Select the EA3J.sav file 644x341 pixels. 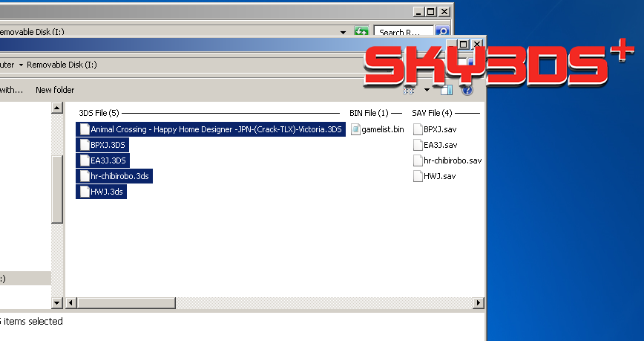435,145
